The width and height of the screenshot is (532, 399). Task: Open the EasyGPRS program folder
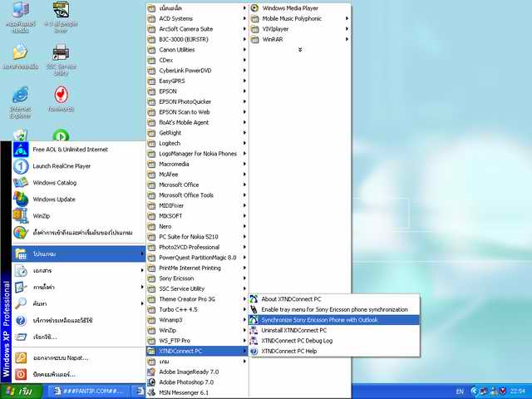(197, 81)
